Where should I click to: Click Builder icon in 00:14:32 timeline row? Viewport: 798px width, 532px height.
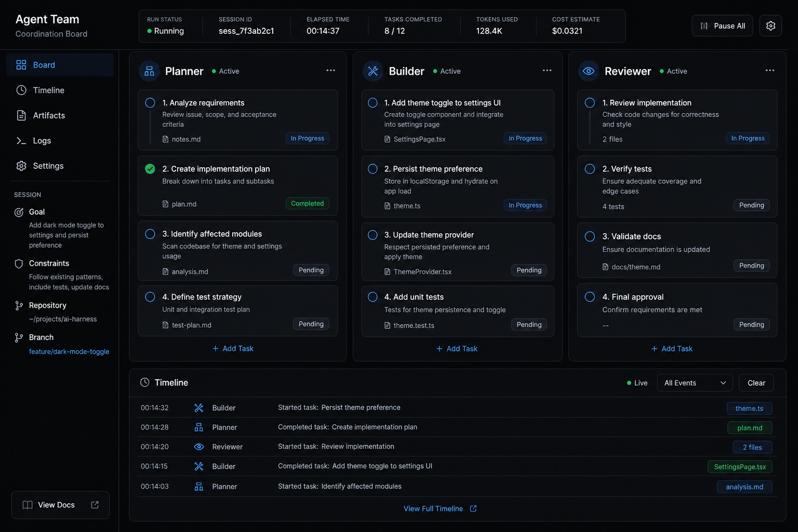tap(199, 408)
